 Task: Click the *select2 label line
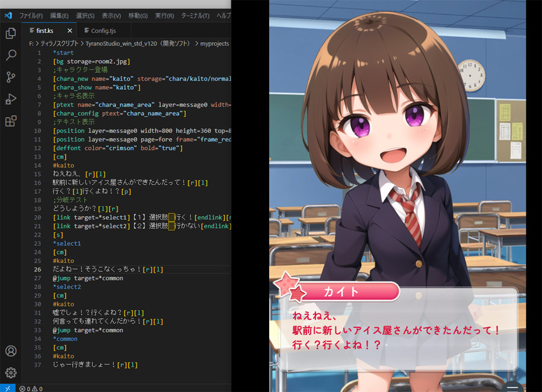pos(67,287)
